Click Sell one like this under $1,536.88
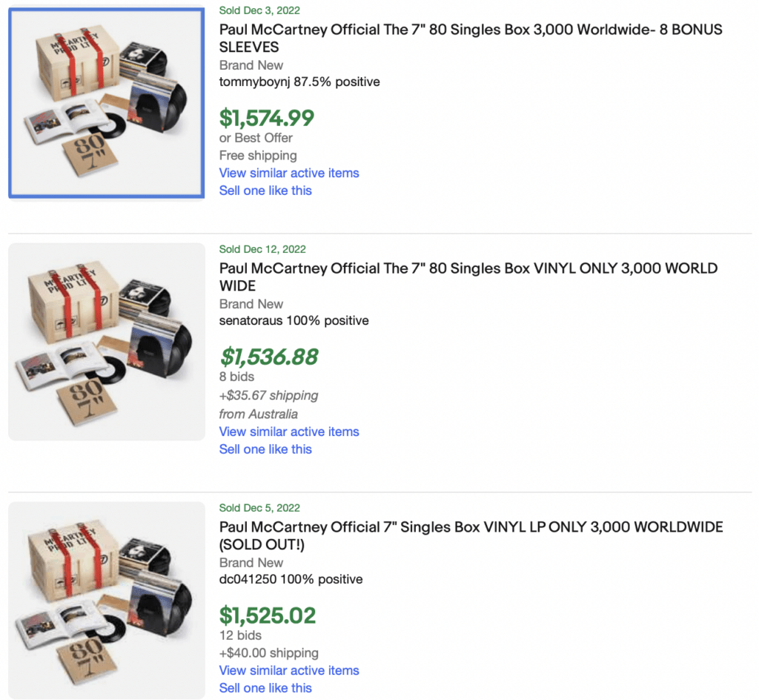The image size is (759, 700). point(265,449)
